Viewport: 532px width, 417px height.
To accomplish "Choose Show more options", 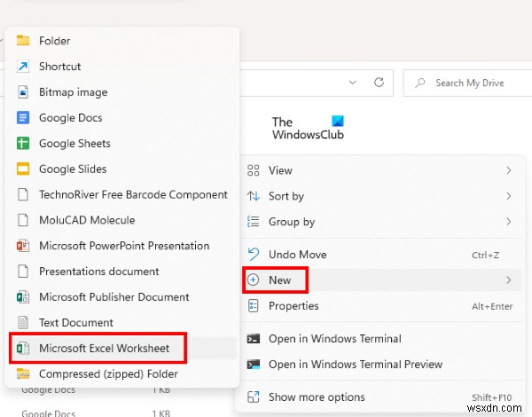I will pos(381,397).
